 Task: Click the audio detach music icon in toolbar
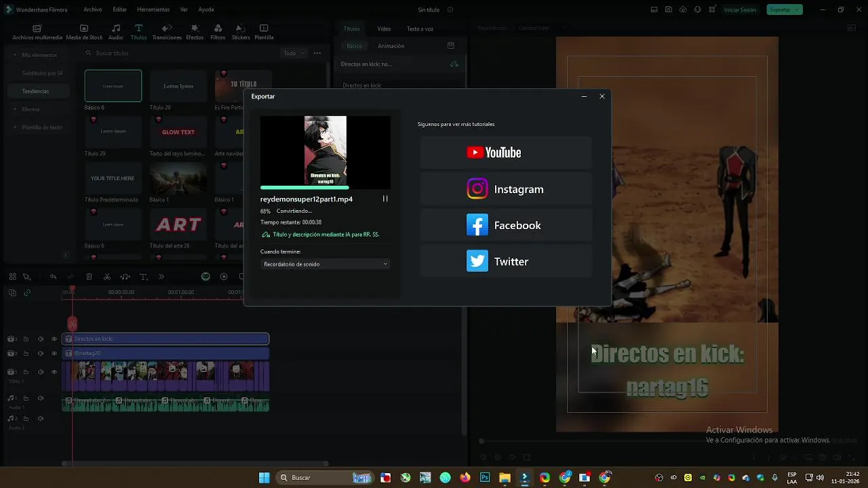[125, 277]
